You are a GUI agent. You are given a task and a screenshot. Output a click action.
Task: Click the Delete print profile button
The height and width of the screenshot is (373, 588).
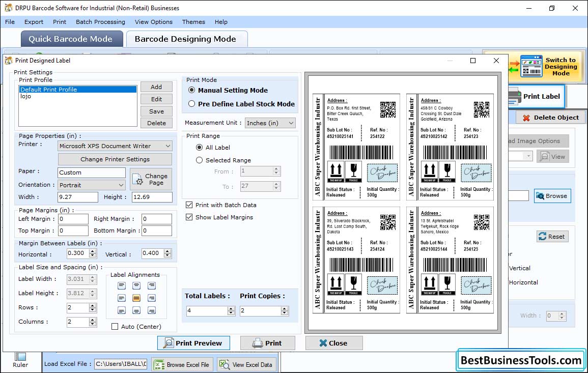156,123
